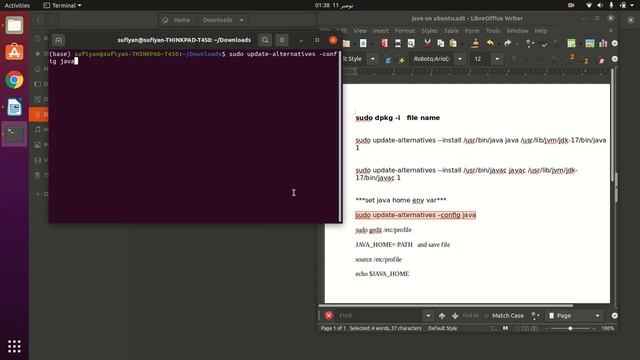Click the Files back navigation arrow

tap(39, 20)
